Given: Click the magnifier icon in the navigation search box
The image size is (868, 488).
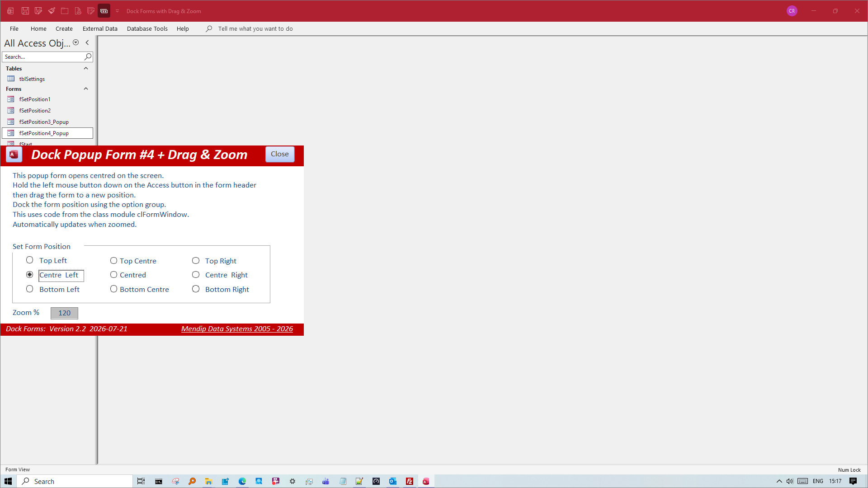Looking at the screenshot, I should click(x=88, y=56).
